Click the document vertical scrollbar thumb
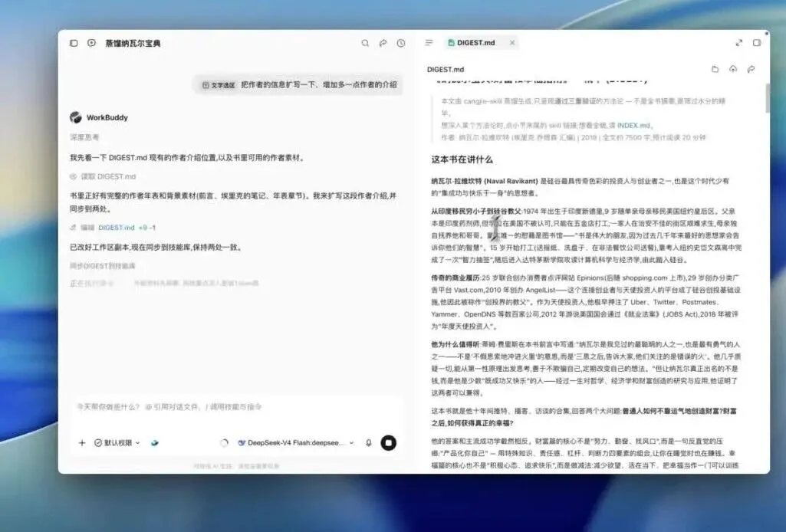This screenshot has height=532, width=786. [767, 98]
